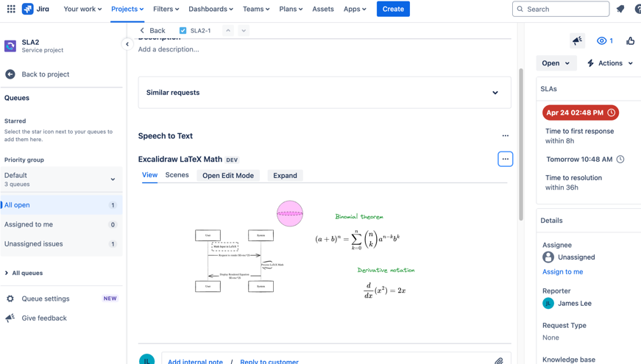
Task: Click the James Lee reporter name
Action: coord(575,303)
